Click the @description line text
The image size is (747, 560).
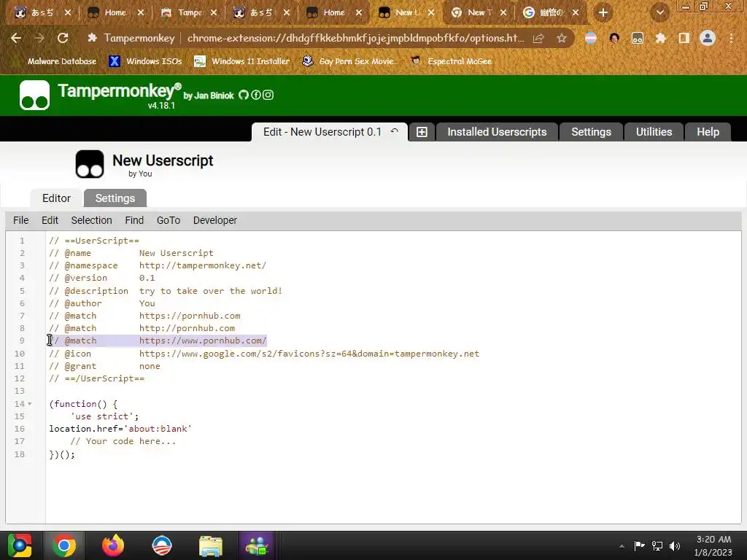click(x=166, y=291)
